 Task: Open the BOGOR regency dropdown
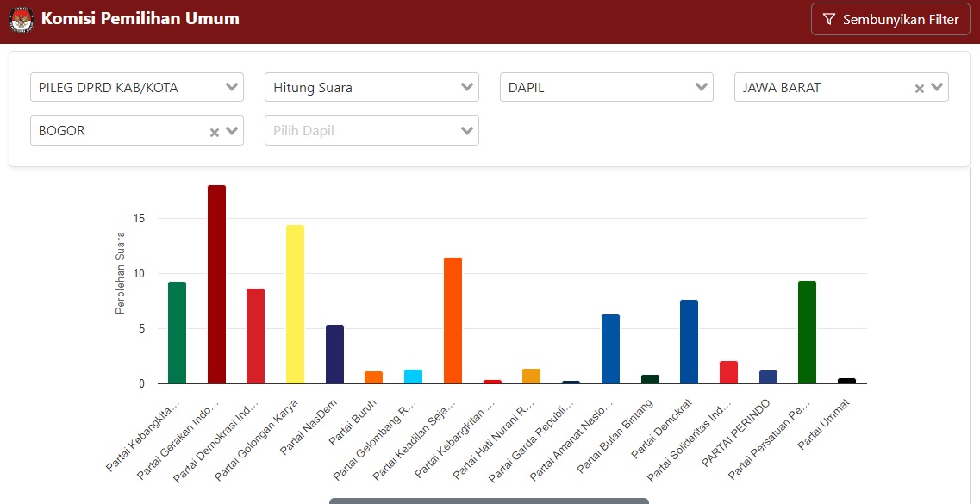click(137, 131)
